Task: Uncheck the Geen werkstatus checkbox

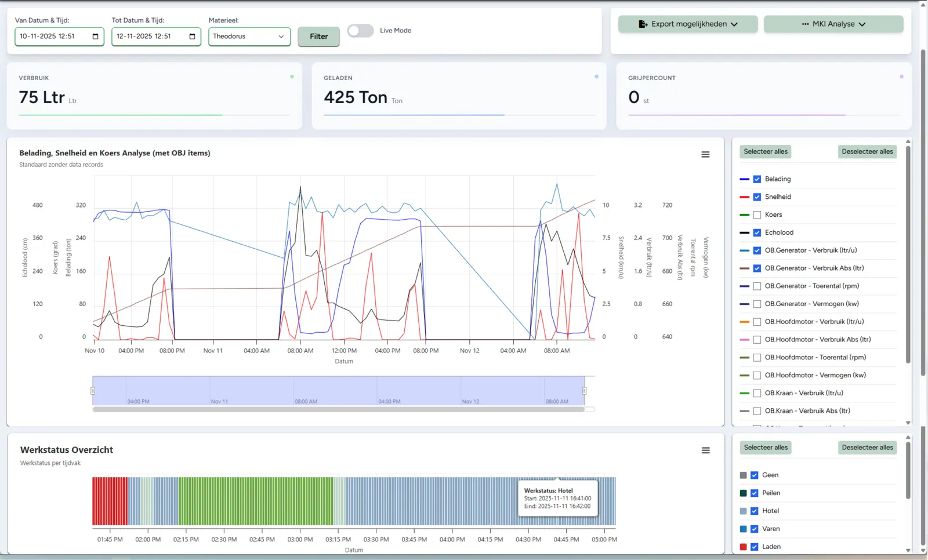Action: [x=755, y=475]
